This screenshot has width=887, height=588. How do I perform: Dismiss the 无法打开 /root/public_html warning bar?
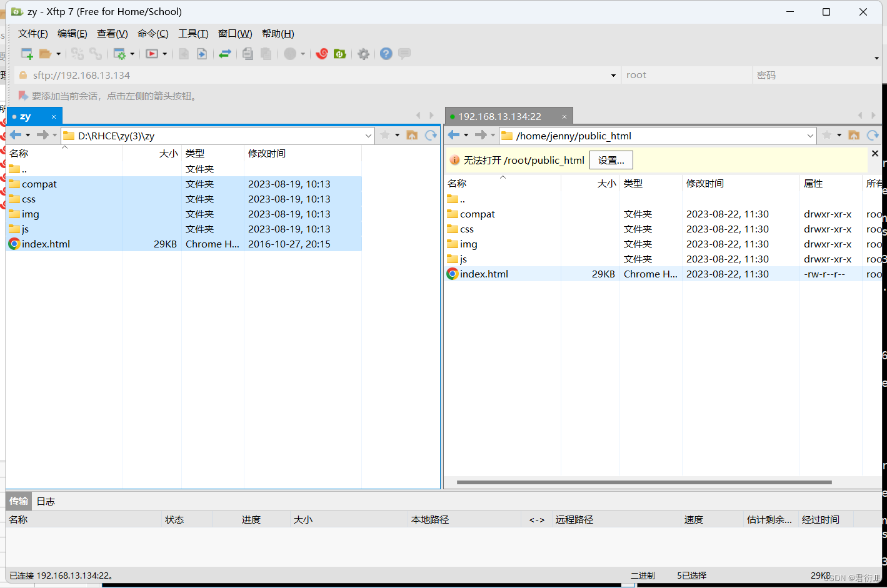tap(875, 153)
